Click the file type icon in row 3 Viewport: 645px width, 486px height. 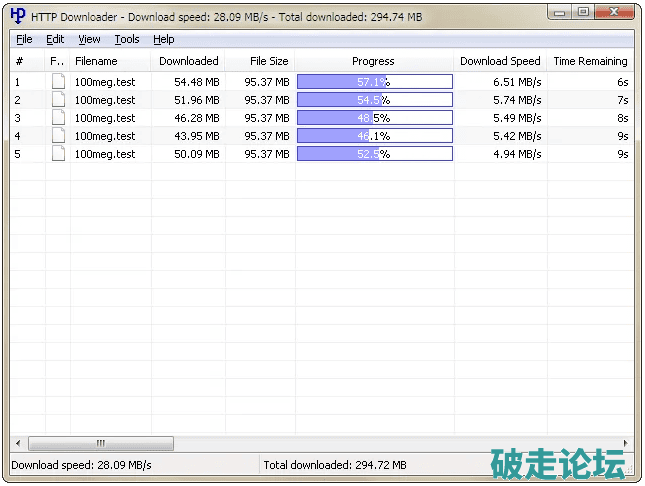click(58, 118)
